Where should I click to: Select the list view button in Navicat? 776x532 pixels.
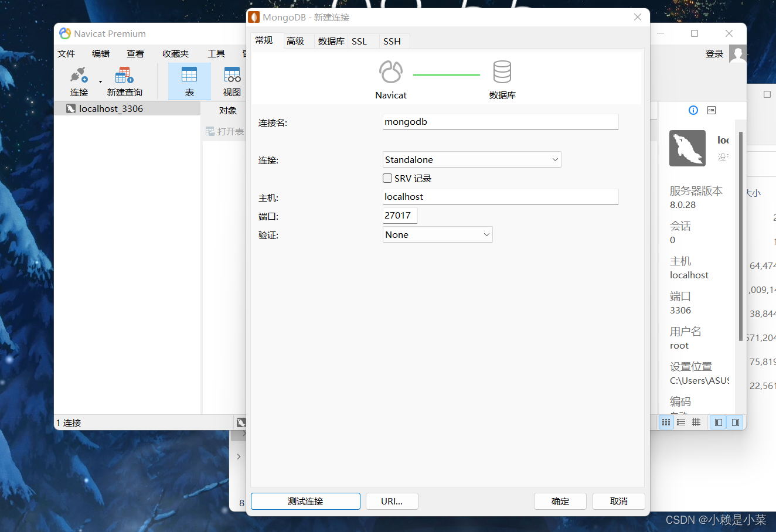(681, 422)
